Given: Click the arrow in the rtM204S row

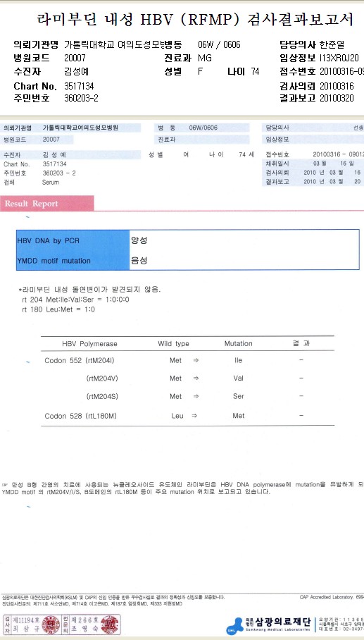Looking at the screenshot, I should [x=196, y=396].
